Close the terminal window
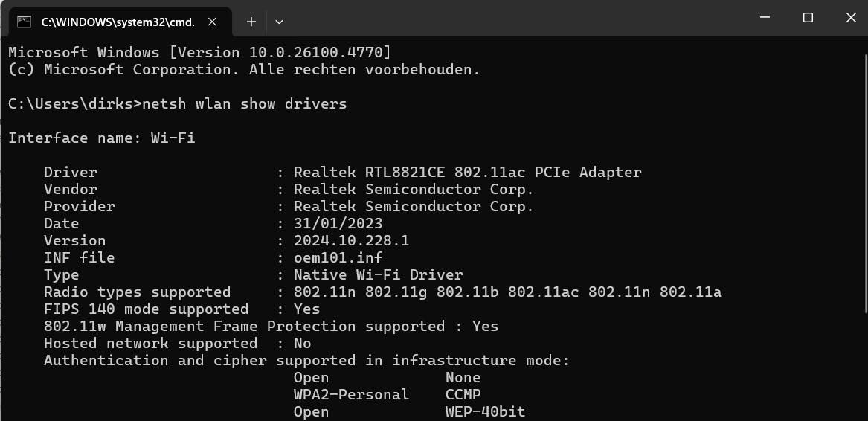This screenshot has height=421, width=868. (x=850, y=18)
